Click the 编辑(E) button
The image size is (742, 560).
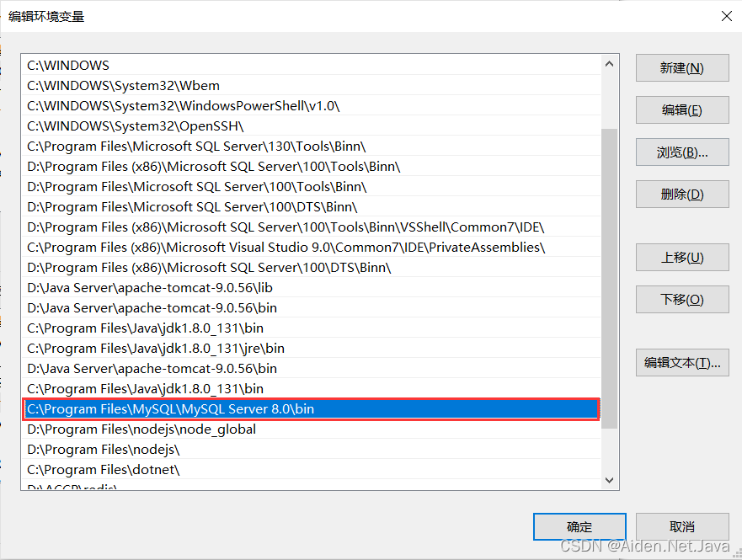682,110
